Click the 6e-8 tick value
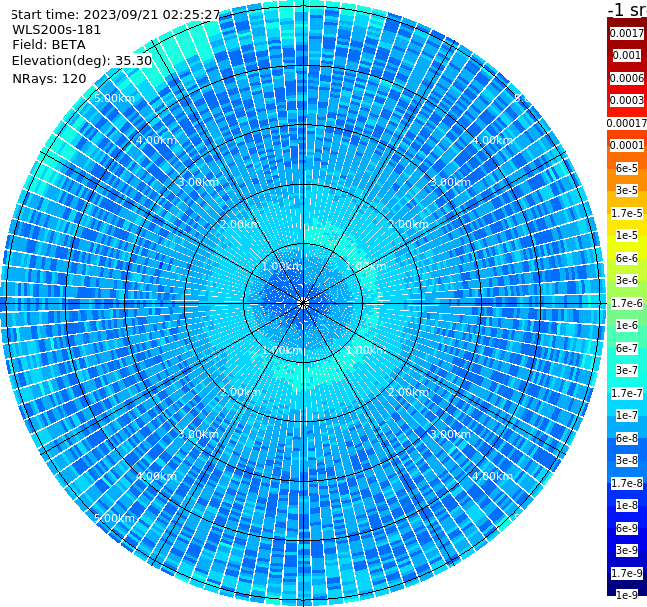 (x=627, y=438)
